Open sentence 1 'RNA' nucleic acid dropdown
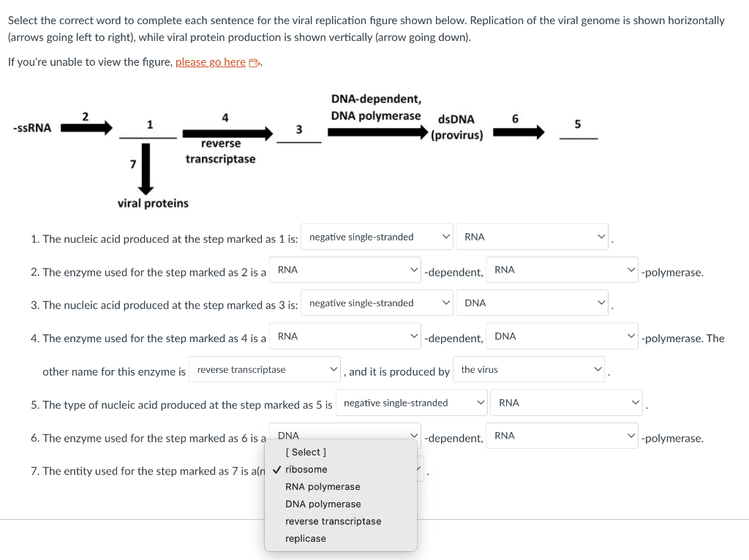Viewport: 749px width, 560px height. 532,237
